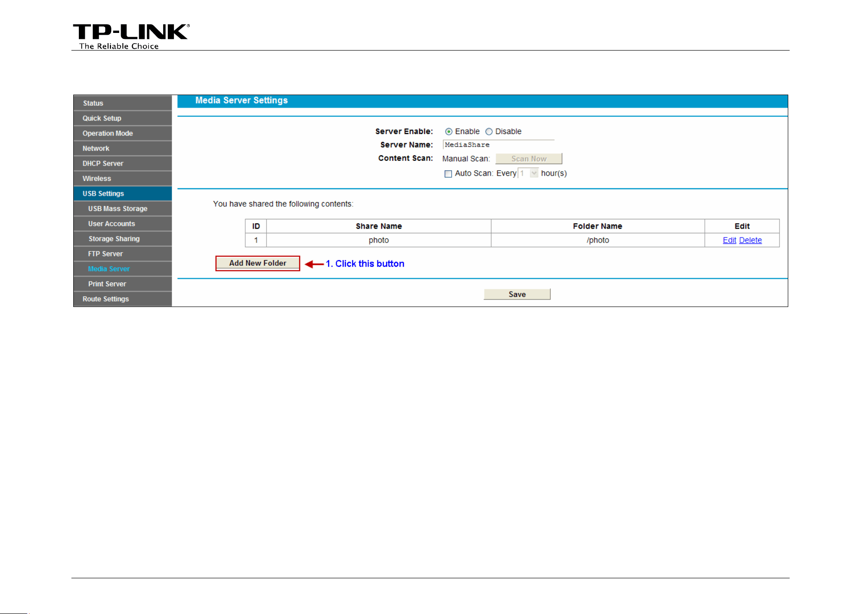Open the Auto Scan hours dropdown
The image size is (868, 614).
click(528, 173)
